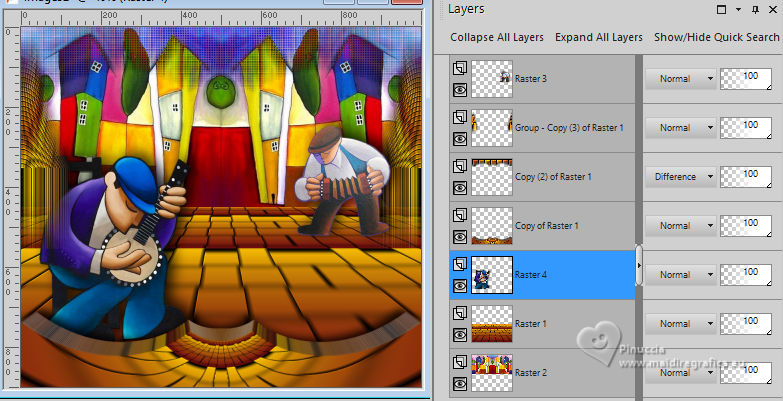
Task: Click the Raster 1 opacity value
Action: coord(746,324)
